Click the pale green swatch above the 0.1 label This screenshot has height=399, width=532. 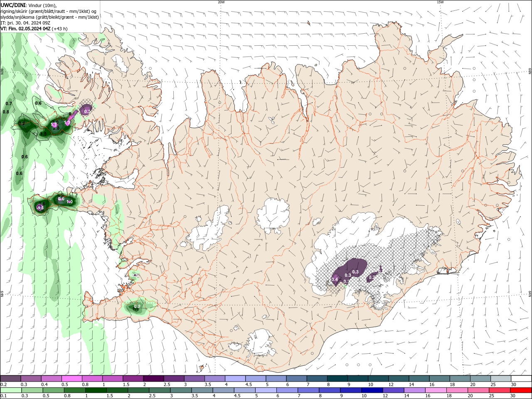(10, 390)
